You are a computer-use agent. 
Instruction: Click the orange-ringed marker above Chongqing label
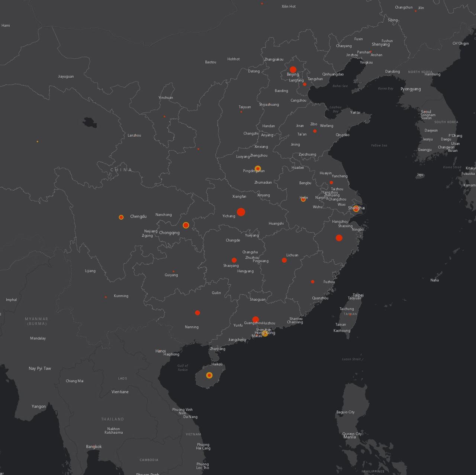(x=186, y=225)
